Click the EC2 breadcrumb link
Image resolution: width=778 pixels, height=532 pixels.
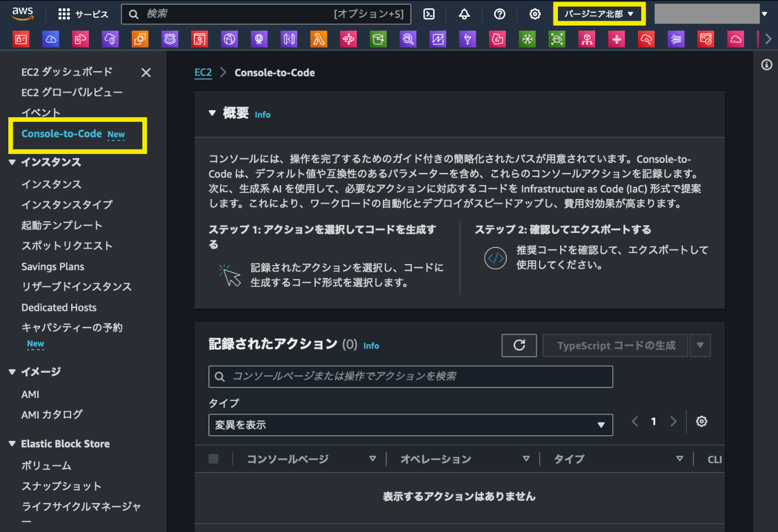[203, 72]
